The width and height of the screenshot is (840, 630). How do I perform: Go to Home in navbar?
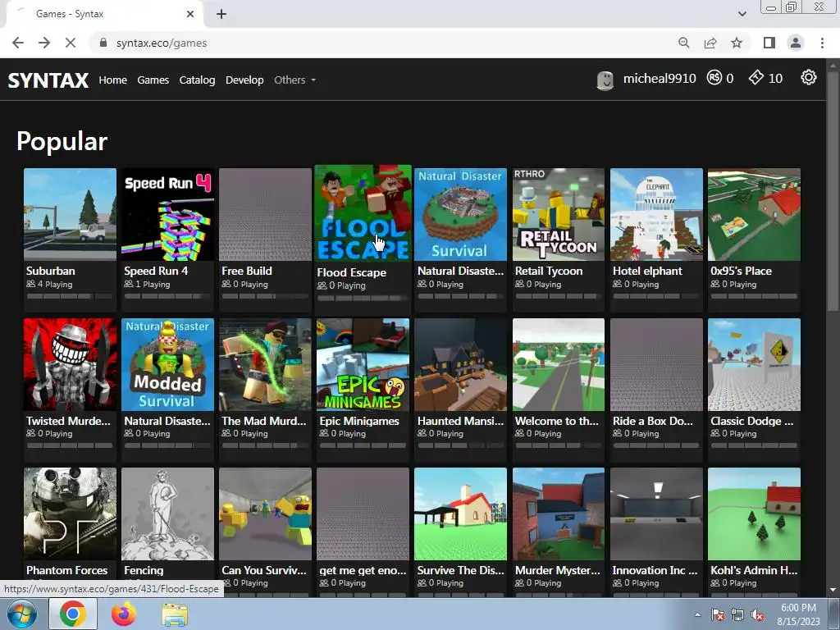click(x=112, y=80)
